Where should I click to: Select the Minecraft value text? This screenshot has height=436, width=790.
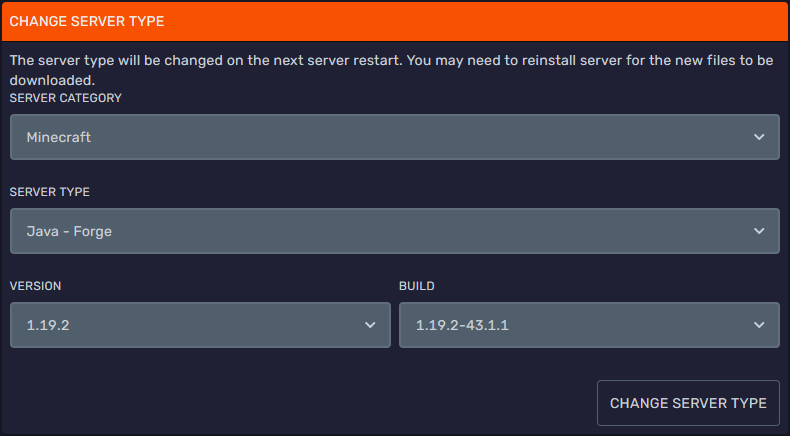click(x=59, y=137)
